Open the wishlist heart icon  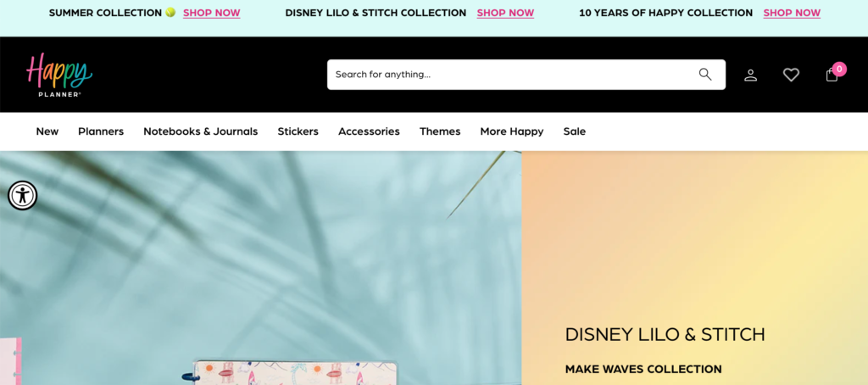coord(791,75)
